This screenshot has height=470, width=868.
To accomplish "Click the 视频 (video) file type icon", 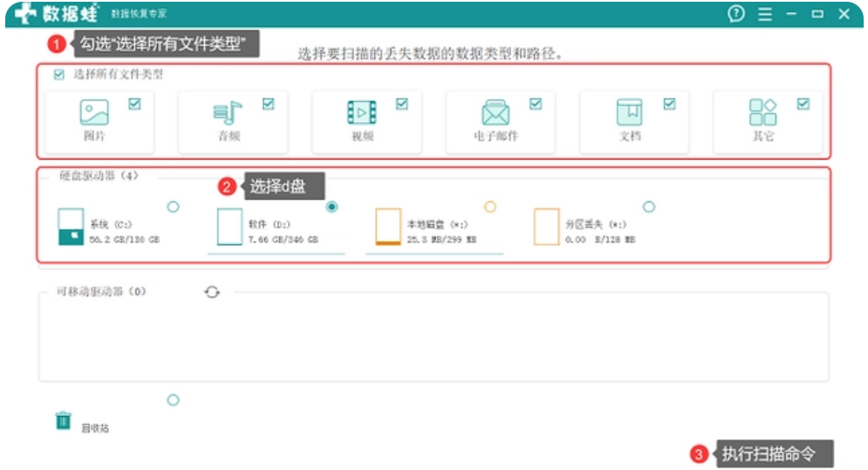I will pos(362,112).
